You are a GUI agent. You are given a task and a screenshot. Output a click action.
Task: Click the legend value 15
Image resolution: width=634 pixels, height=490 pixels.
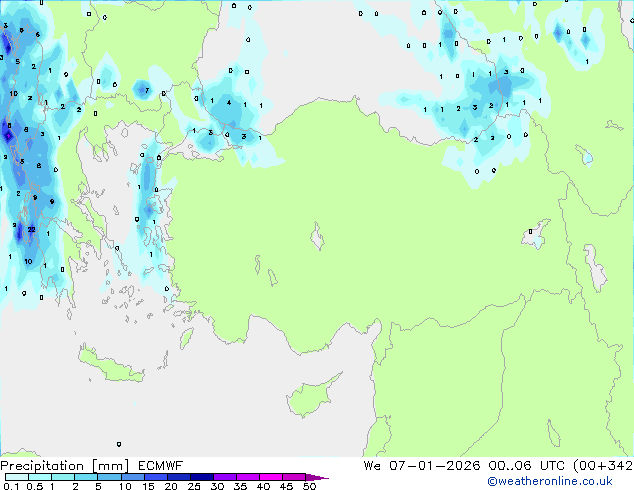(148, 486)
